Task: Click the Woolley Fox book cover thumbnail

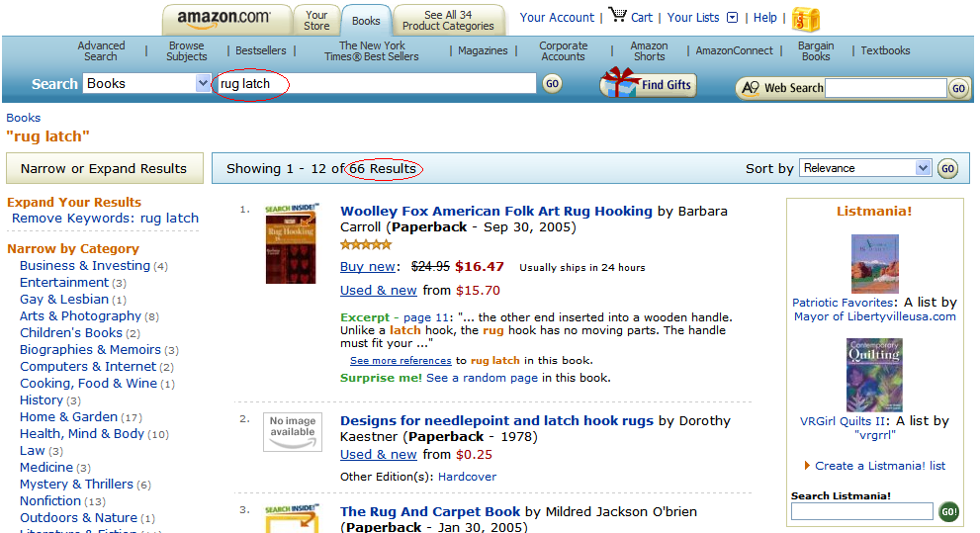Action: pos(291,249)
